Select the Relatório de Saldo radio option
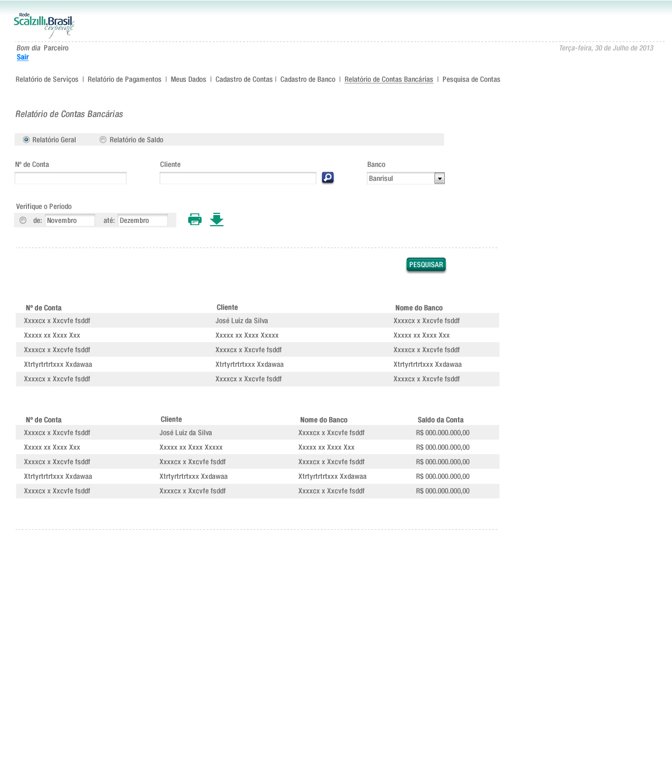This screenshot has width=672, height=784. (103, 140)
